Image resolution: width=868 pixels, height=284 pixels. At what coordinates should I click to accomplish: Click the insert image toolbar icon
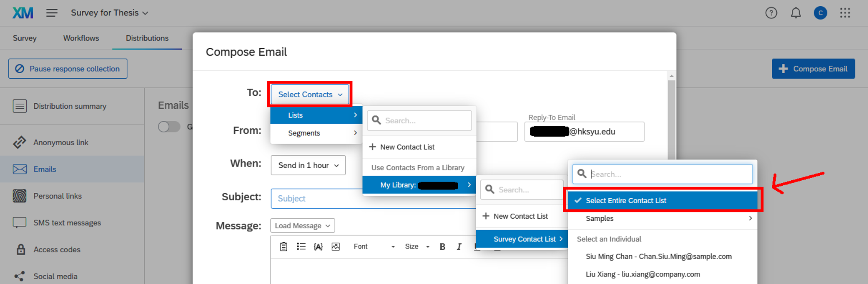click(336, 247)
